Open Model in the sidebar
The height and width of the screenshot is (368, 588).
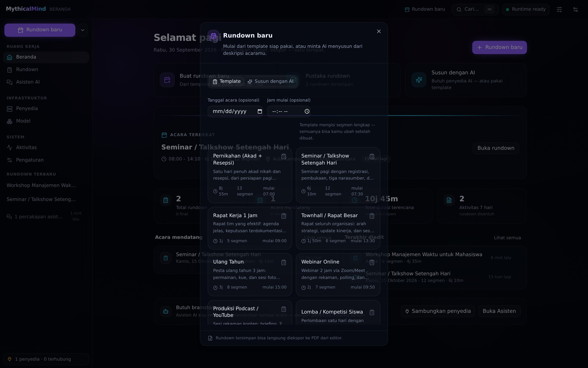[x=46, y=121]
